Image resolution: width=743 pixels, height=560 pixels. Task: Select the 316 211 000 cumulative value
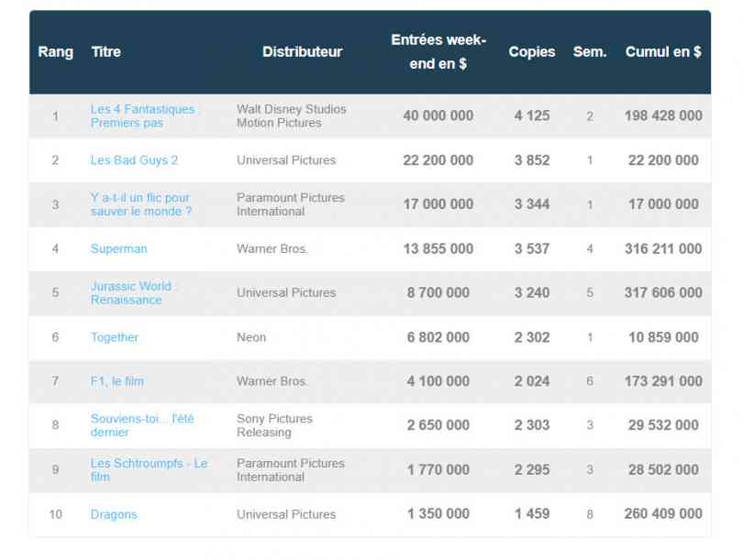pos(663,249)
